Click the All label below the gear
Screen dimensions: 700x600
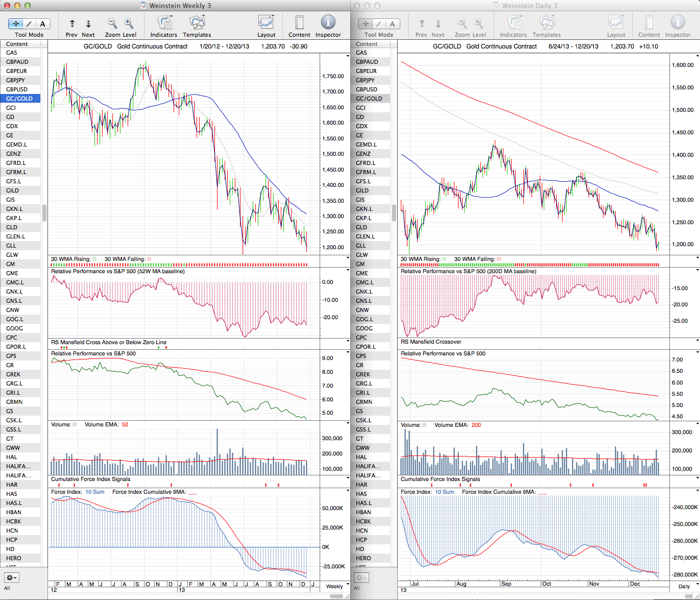point(7,588)
